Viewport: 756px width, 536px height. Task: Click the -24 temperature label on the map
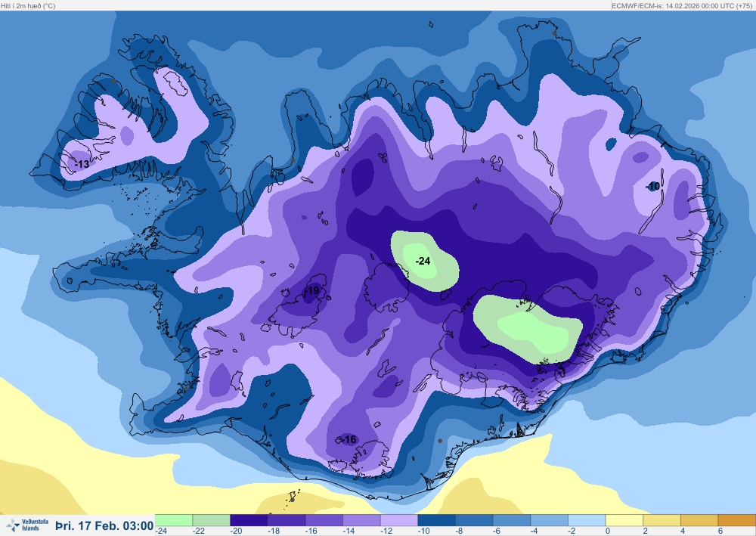click(423, 261)
